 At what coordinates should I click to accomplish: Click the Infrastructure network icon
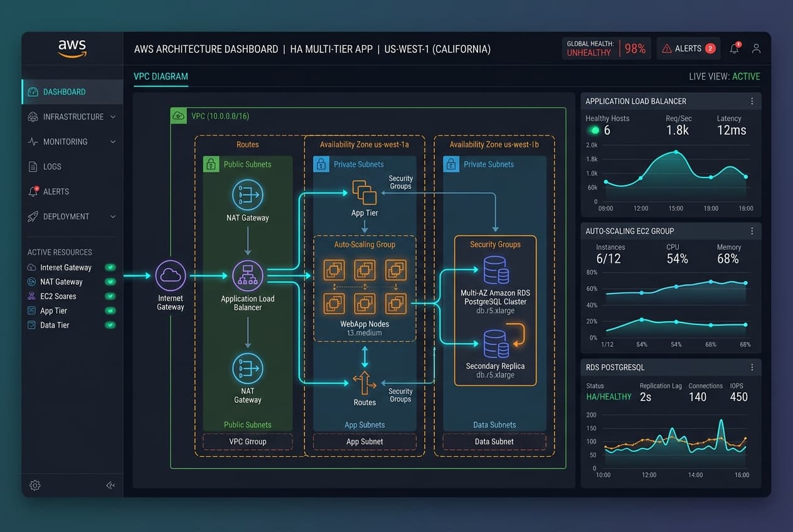point(33,117)
